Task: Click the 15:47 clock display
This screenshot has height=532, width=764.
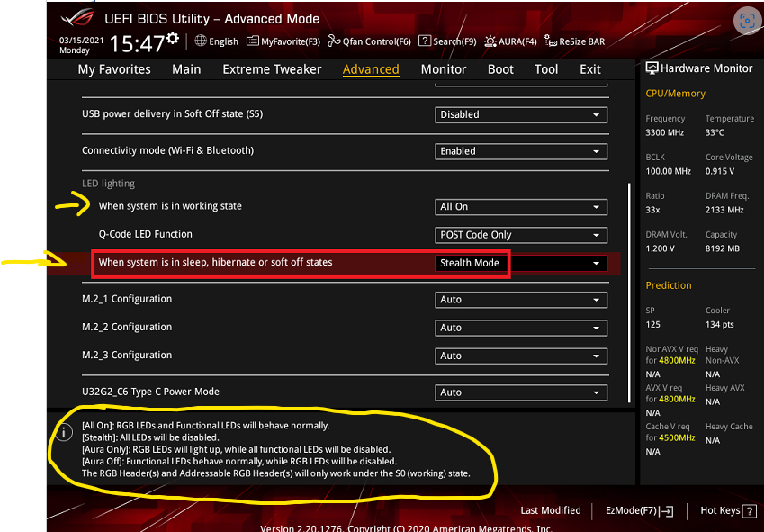Action: [138, 44]
